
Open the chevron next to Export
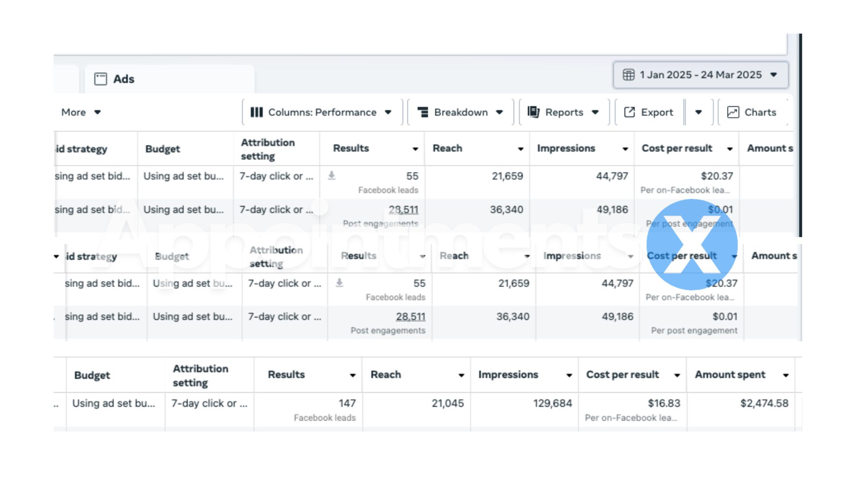[x=699, y=112]
